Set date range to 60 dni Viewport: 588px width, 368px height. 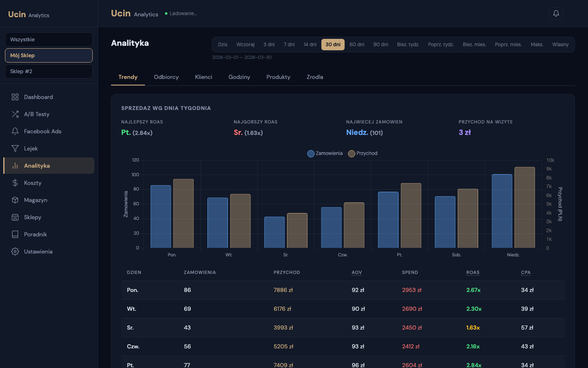click(357, 45)
